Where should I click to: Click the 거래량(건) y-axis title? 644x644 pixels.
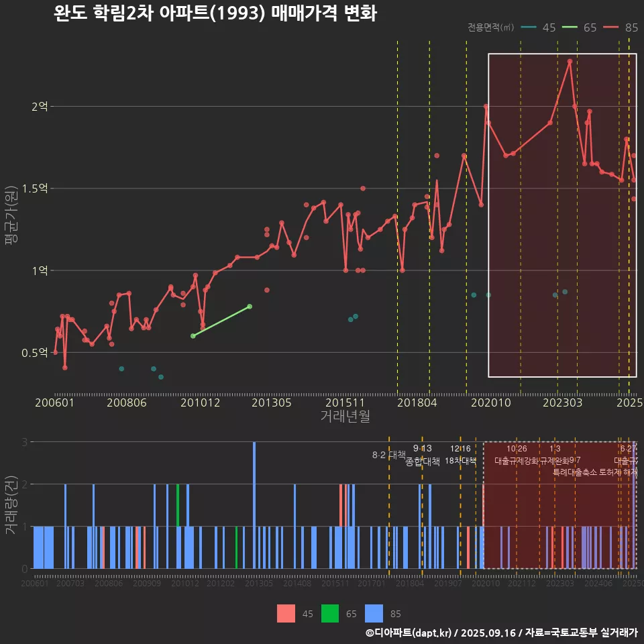click(x=11, y=505)
